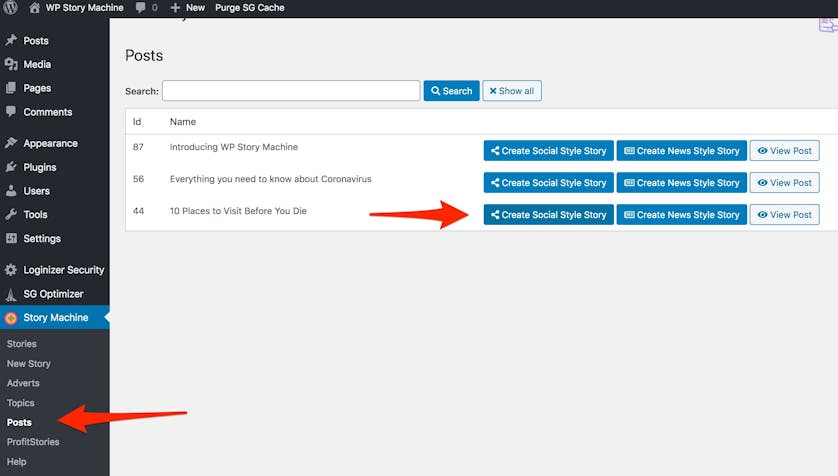Viewport: 838px width, 476px height.
Task: Click the Posts pushpin icon in sidebar
Action: [x=11, y=41]
